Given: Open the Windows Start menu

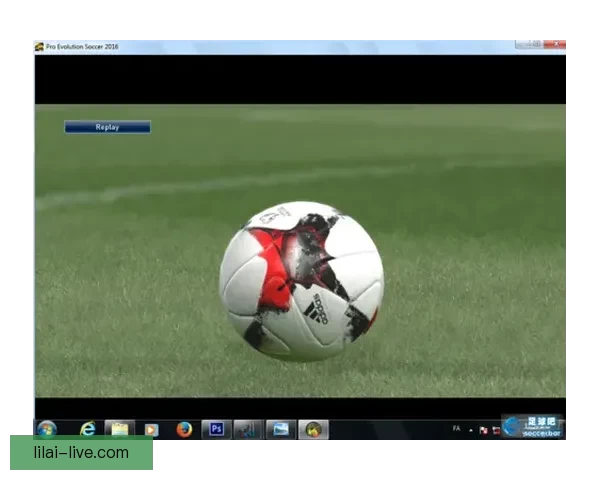Looking at the screenshot, I should click(x=46, y=429).
